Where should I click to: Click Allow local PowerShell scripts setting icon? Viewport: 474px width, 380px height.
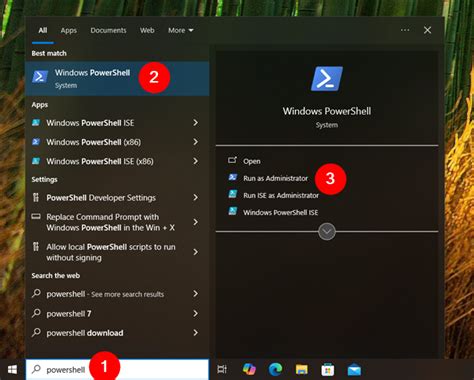[x=36, y=247]
